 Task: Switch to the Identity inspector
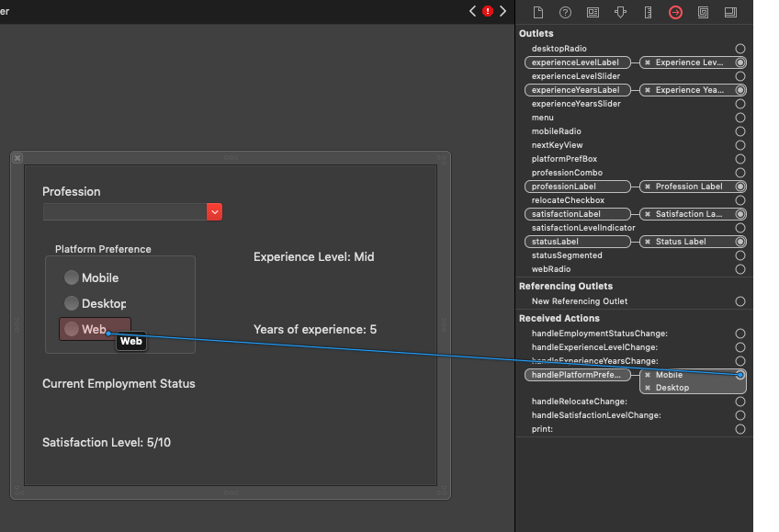pyautogui.click(x=593, y=12)
